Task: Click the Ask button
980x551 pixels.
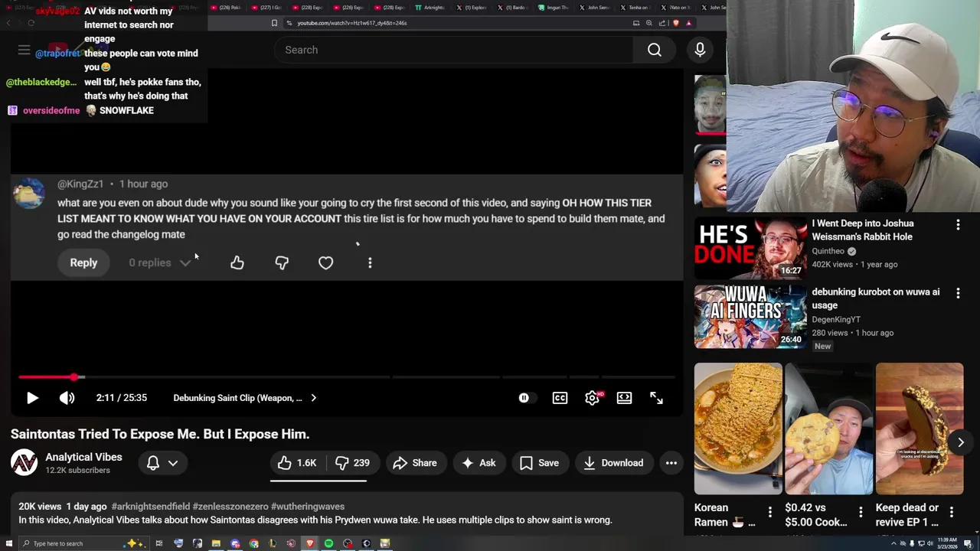Action: (479, 463)
